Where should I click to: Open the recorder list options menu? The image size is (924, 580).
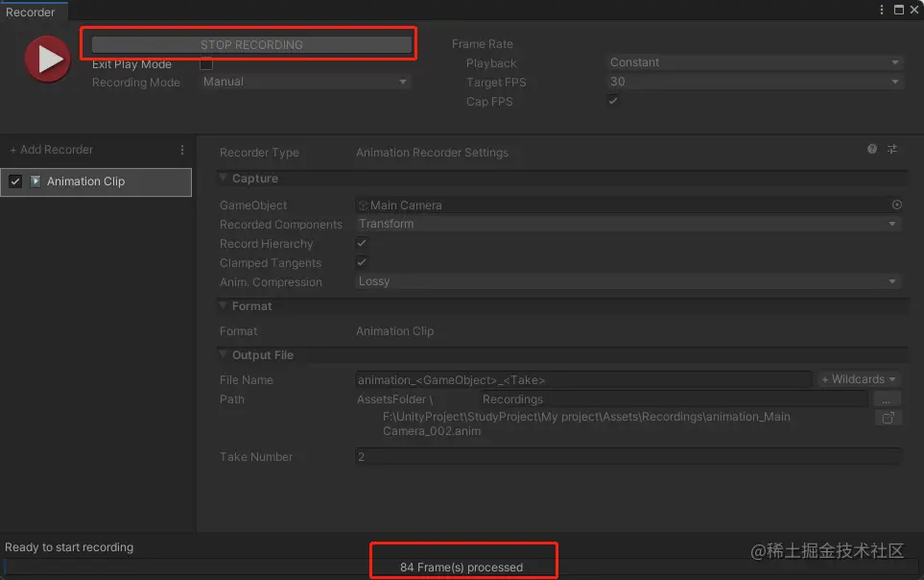point(182,150)
